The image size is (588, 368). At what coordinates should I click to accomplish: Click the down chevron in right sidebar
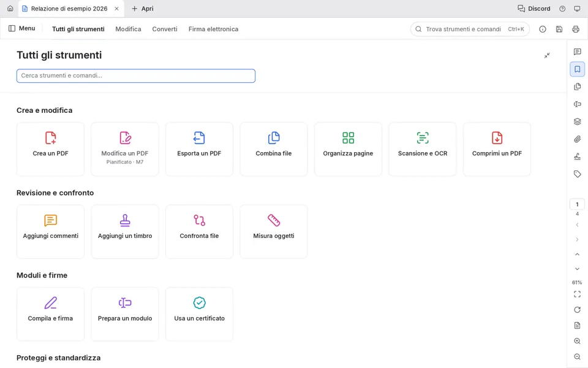pos(577,269)
